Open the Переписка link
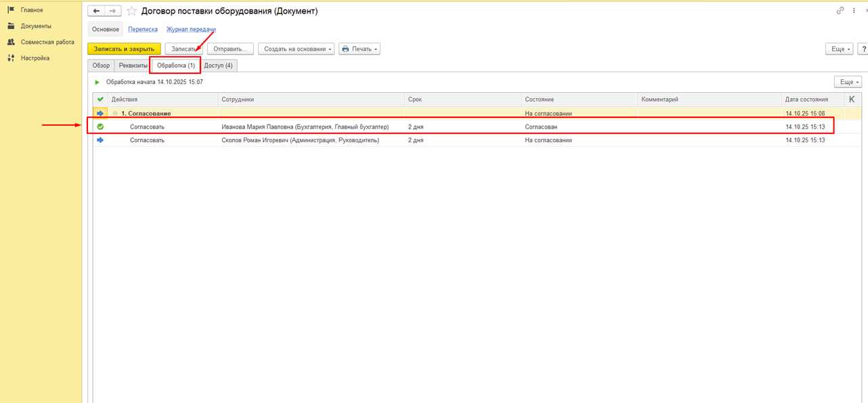The width and height of the screenshot is (868, 403). (x=143, y=29)
